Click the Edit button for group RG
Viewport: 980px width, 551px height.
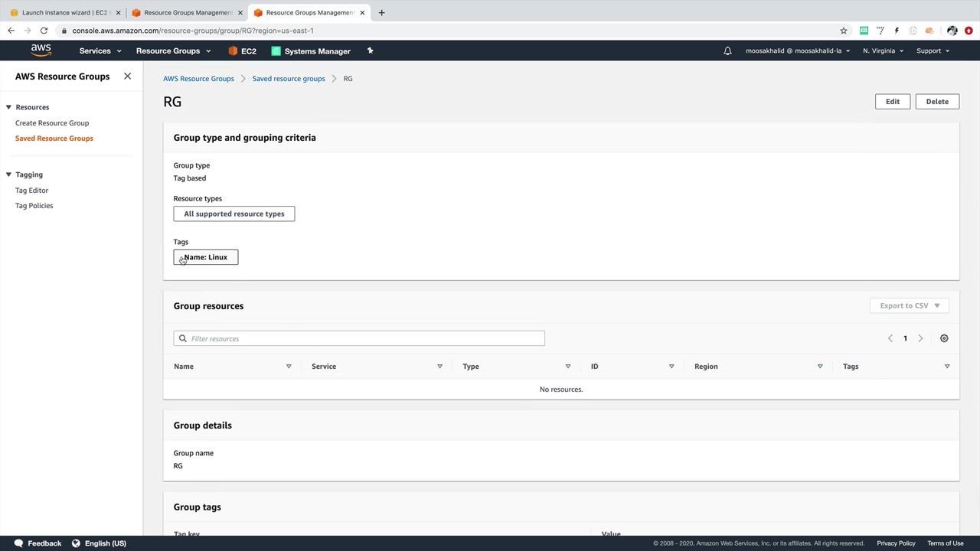pos(893,102)
